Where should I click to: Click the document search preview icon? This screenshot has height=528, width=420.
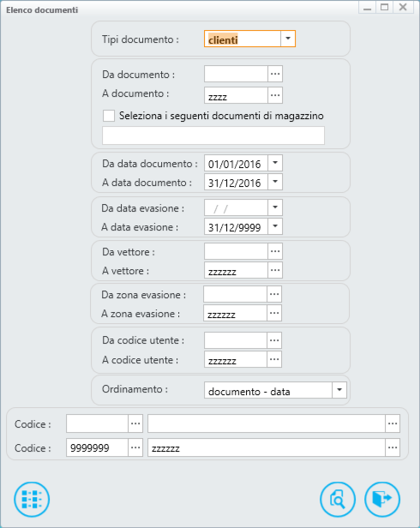[x=338, y=499]
